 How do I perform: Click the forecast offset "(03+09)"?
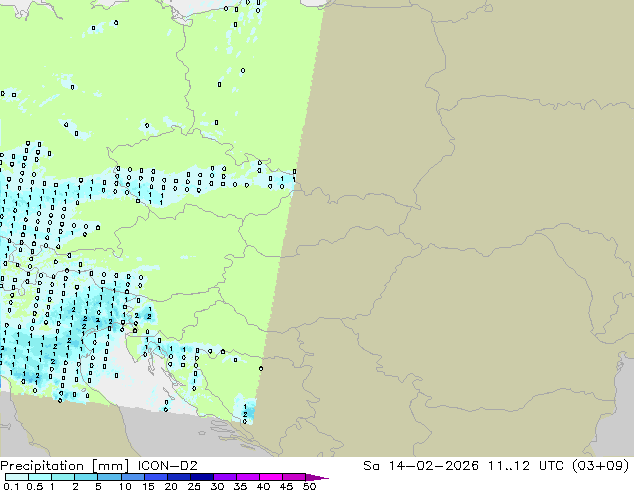[602, 466]
